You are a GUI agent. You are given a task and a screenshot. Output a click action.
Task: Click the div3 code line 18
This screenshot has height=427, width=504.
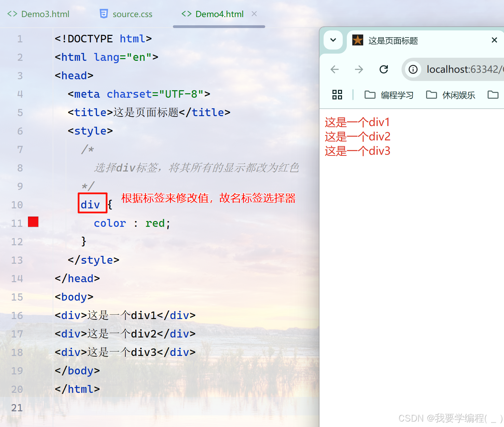pyautogui.click(x=125, y=352)
